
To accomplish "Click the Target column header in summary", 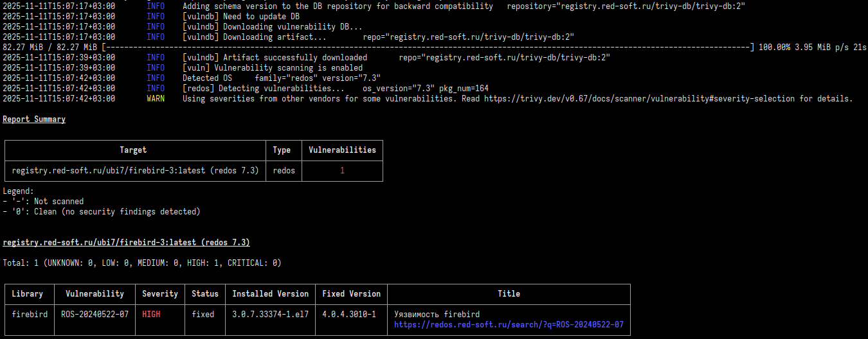I will click(133, 150).
